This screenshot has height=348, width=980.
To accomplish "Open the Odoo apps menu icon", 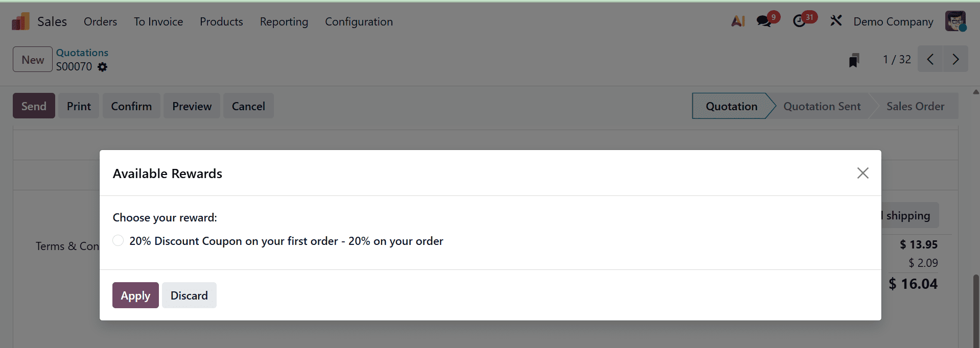I will 19,21.
